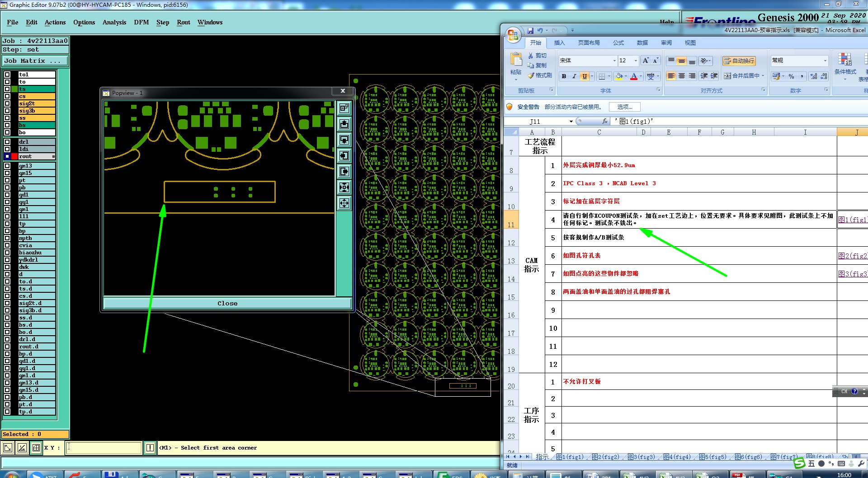Screen dimensions: 868x478
Task: Open the fill color dropdown arrow
Action: tap(626, 76)
